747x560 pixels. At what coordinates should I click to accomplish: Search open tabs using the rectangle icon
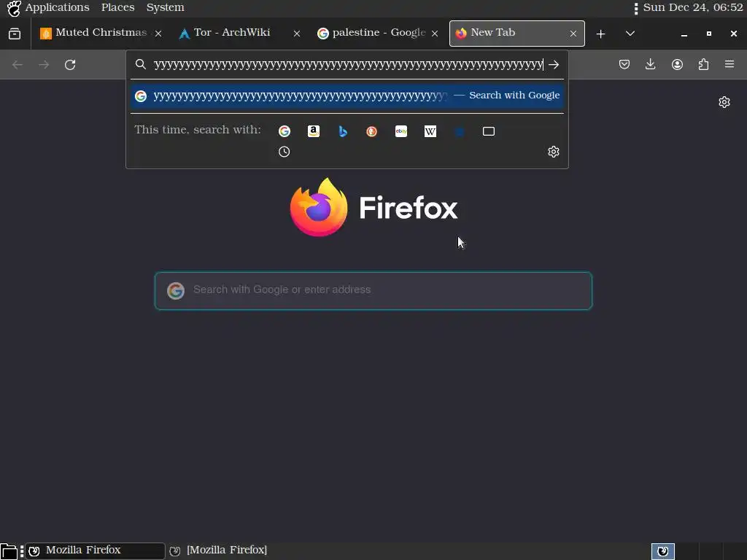pyautogui.click(x=489, y=131)
